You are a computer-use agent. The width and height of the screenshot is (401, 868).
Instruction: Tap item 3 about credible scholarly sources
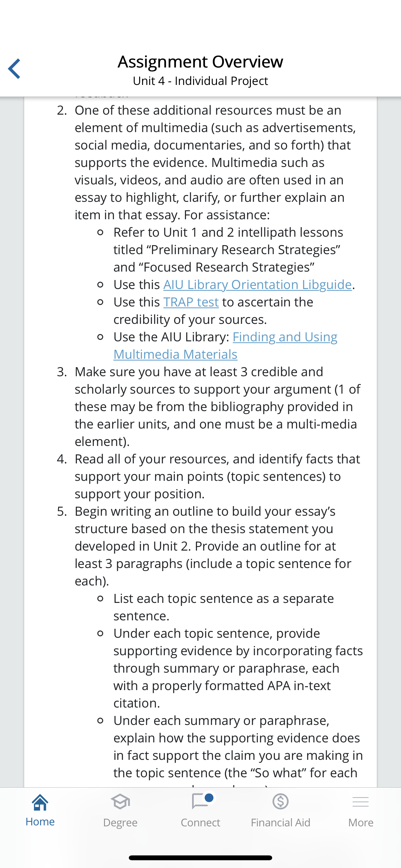(x=210, y=406)
